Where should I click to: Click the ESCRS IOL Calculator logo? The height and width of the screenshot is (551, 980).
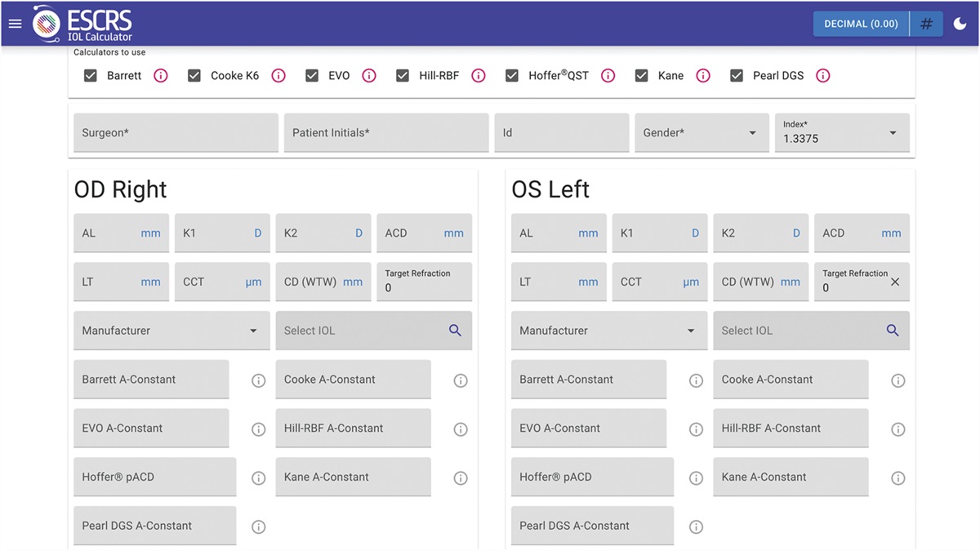pyautogui.click(x=82, y=24)
